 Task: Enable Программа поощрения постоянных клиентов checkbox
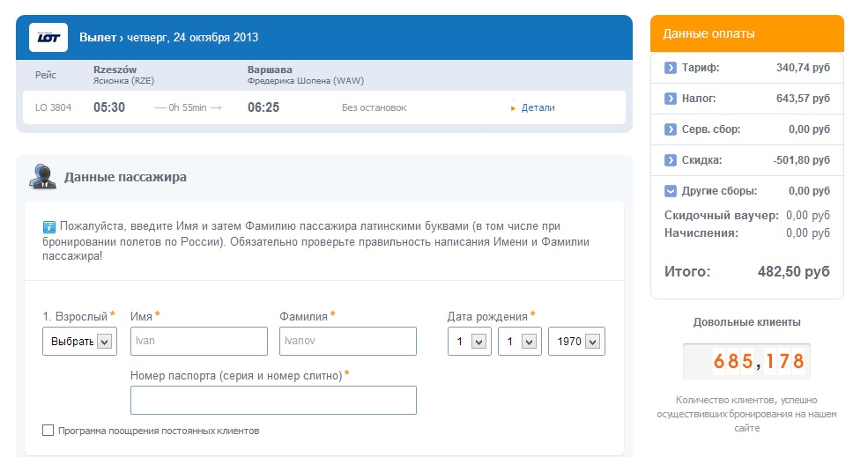[x=48, y=431]
